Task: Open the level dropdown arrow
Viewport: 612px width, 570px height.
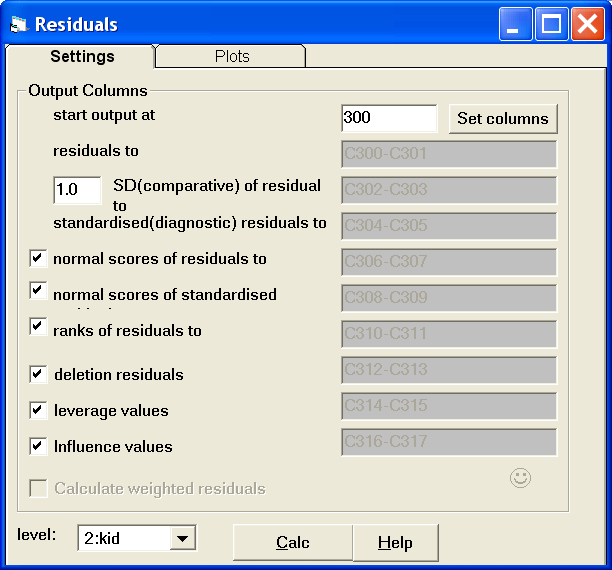Action: [182, 538]
